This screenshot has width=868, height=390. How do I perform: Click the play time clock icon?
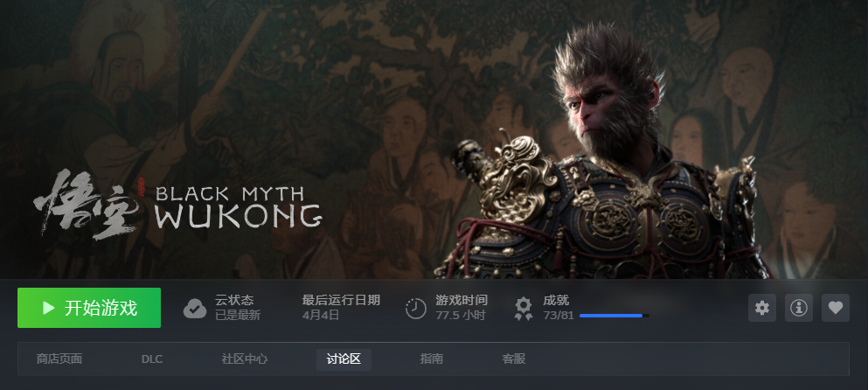pos(416,309)
